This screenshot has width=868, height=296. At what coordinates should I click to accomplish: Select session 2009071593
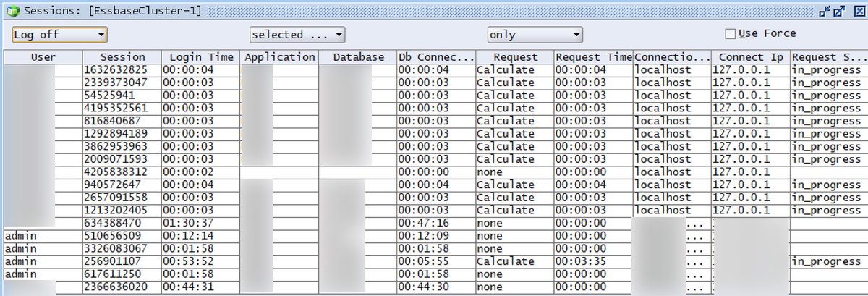pos(115,158)
